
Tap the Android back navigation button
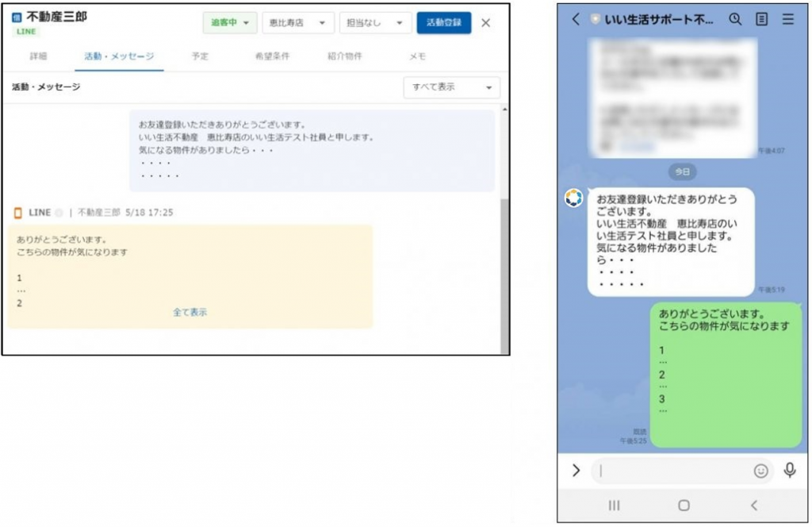[754, 506]
